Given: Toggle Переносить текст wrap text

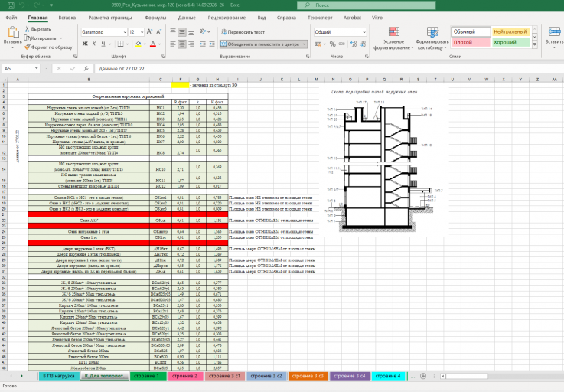Looking at the screenshot, I should pyautogui.click(x=243, y=32).
